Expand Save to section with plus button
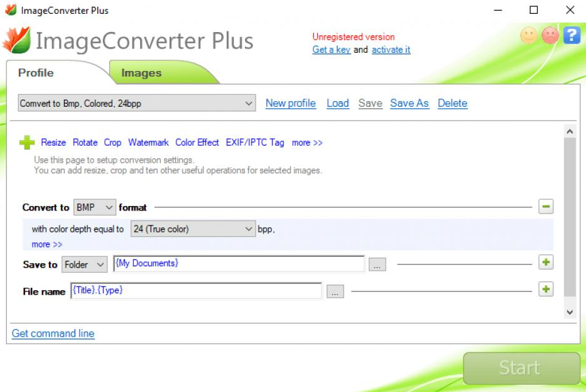 (546, 263)
